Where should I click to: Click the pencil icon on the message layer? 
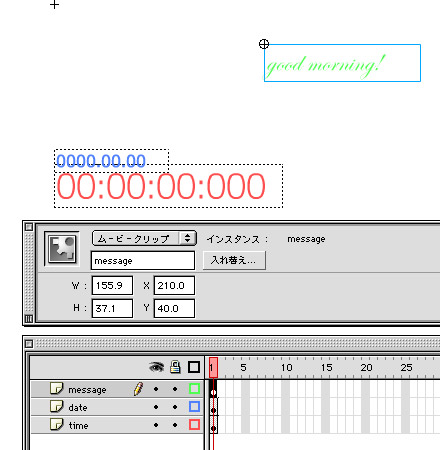tap(138, 389)
